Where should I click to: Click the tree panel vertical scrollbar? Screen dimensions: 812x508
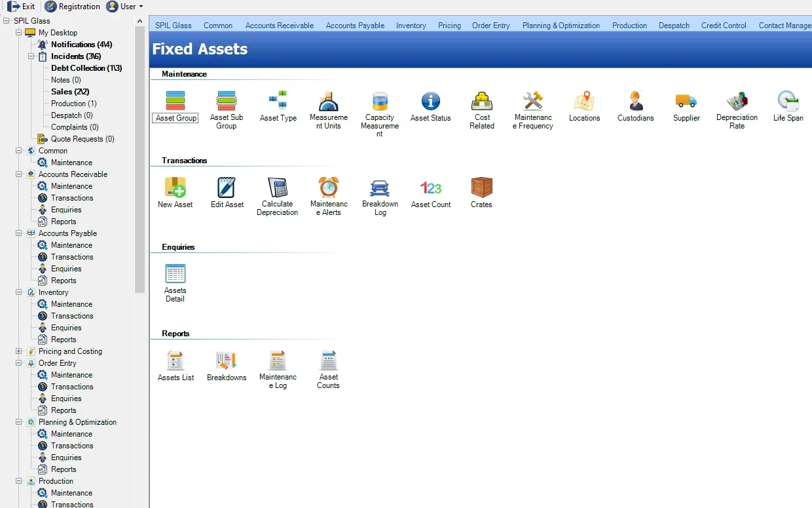click(140, 159)
